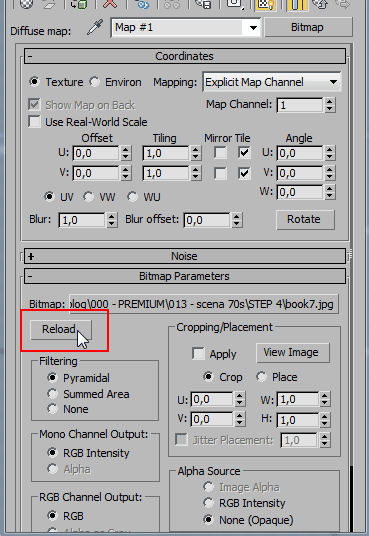369x536 pixels.
Task: Select RGB under RGB Channel Output
Action: click(x=52, y=515)
